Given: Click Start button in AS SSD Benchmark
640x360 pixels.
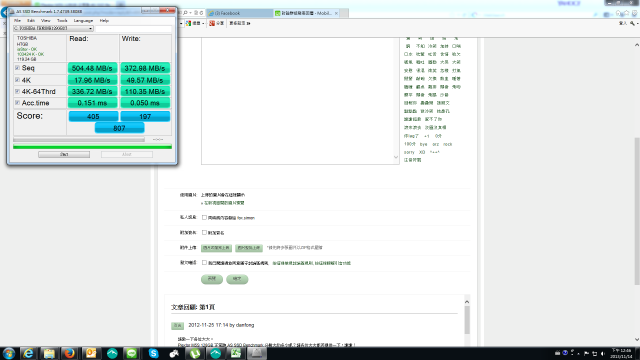Looking at the screenshot, I should 64,154.
